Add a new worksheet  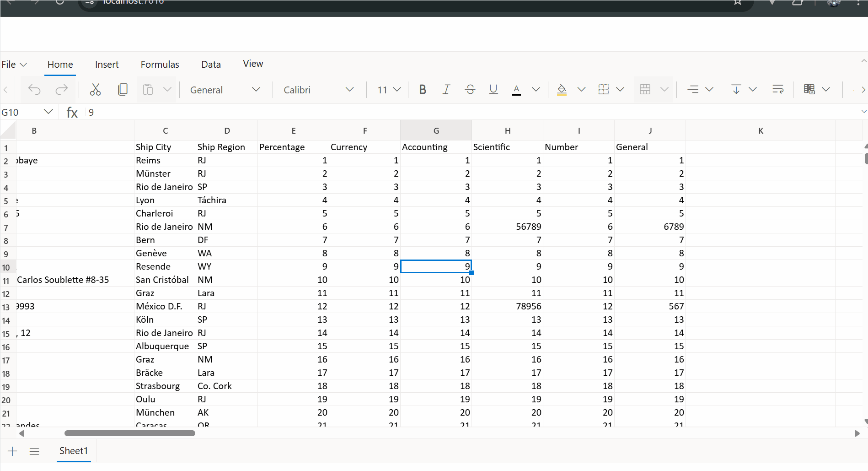click(x=12, y=451)
